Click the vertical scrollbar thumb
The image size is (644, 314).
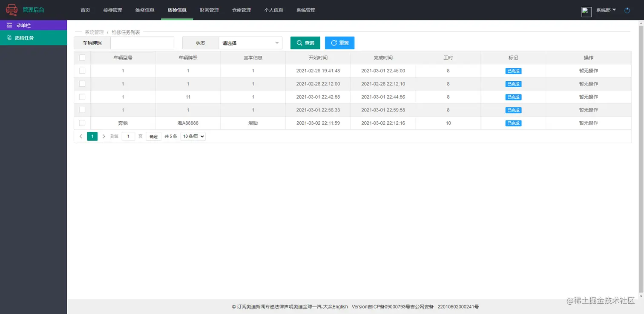[641, 160]
